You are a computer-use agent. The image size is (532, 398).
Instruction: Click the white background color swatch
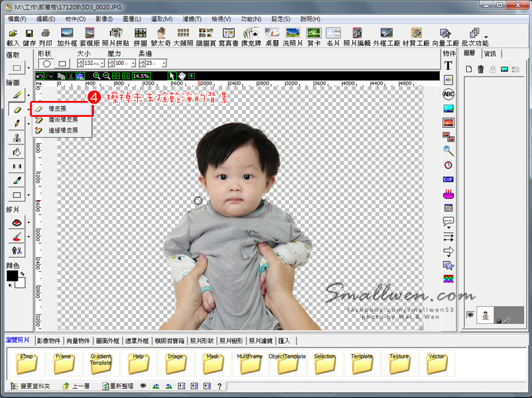[x=21, y=283]
